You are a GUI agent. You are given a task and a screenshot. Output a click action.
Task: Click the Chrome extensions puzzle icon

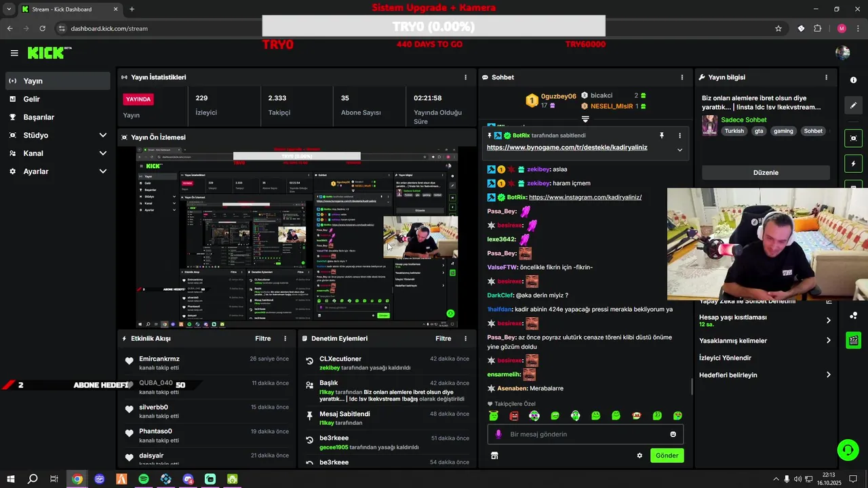(817, 28)
